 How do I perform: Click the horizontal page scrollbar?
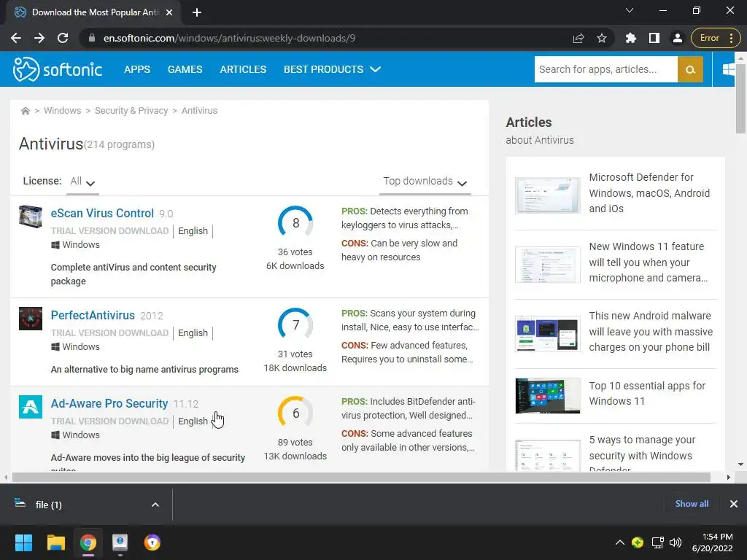click(361, 477)
